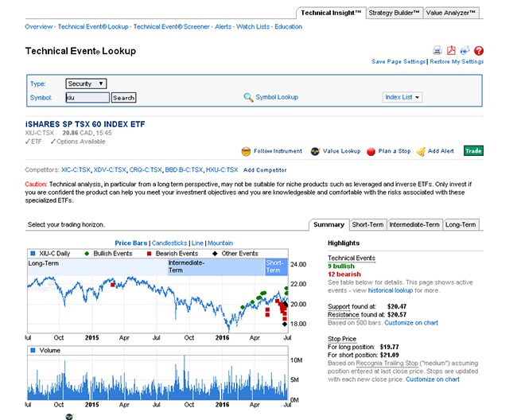
Task: Click the '12 bearish' count
Action: [344, 274]
